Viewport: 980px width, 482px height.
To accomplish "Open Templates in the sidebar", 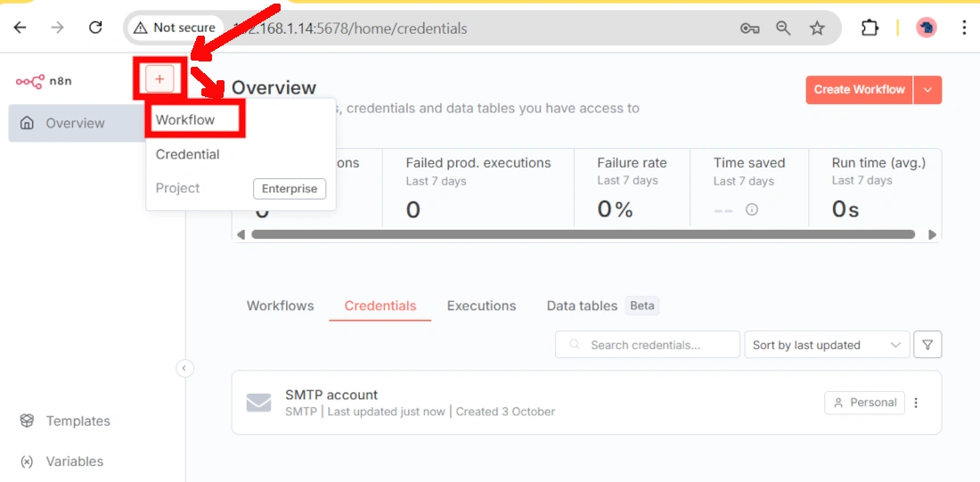I will (78, 421).
